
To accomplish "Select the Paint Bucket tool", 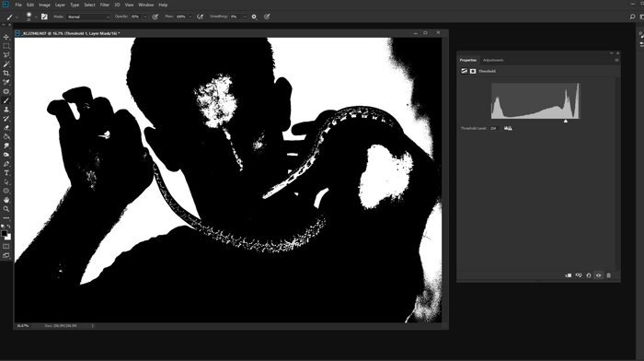I will (6, 136).
